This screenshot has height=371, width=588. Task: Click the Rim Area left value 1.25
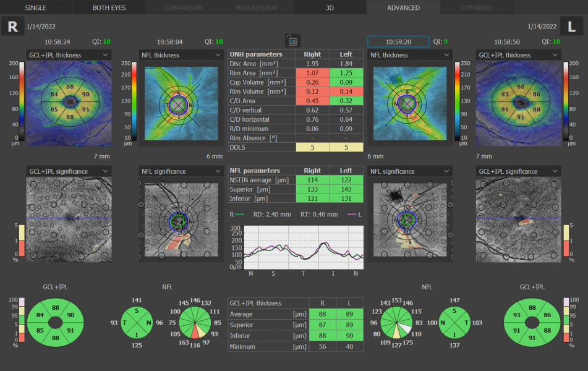tap(346, 73)
